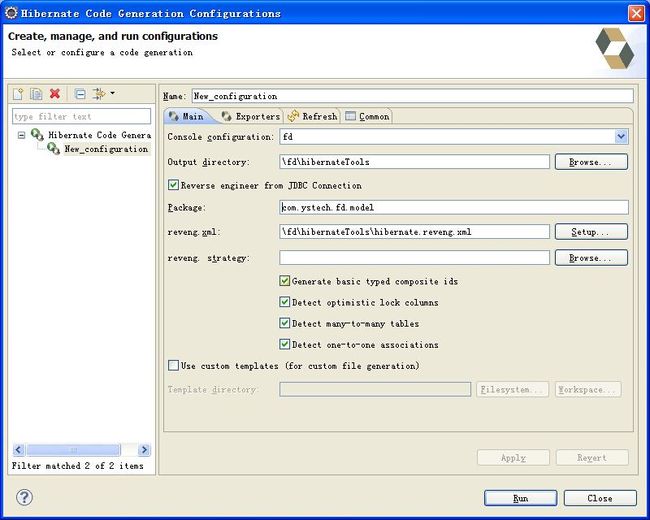Enable Use custom templates checkbox
This screenshot has height=520, width=650.
173,365
